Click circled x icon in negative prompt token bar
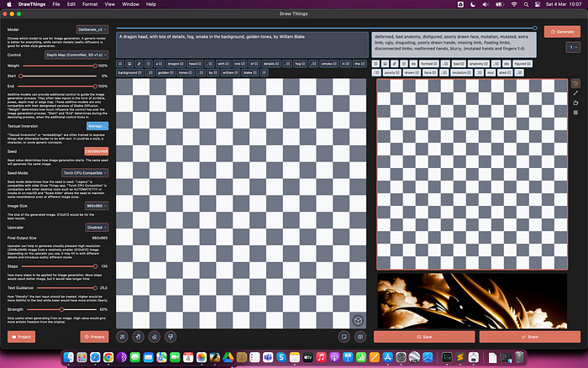The image size is (588, 368). point(403,64)
